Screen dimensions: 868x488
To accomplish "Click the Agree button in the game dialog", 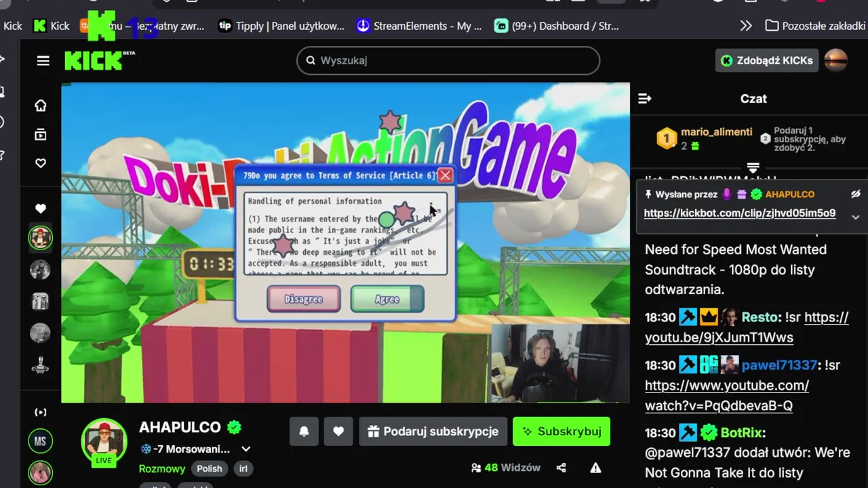I will pos(387,299).
